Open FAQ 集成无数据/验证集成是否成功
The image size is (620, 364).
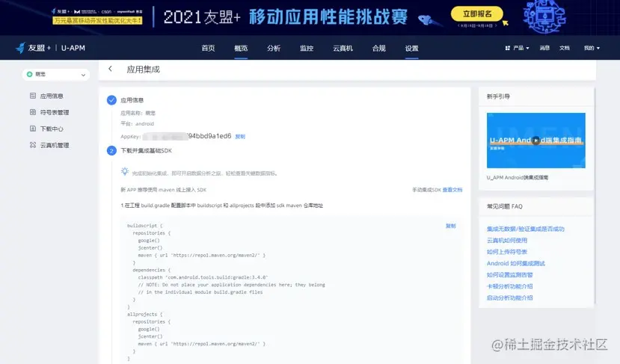click(x=526, y=229)
